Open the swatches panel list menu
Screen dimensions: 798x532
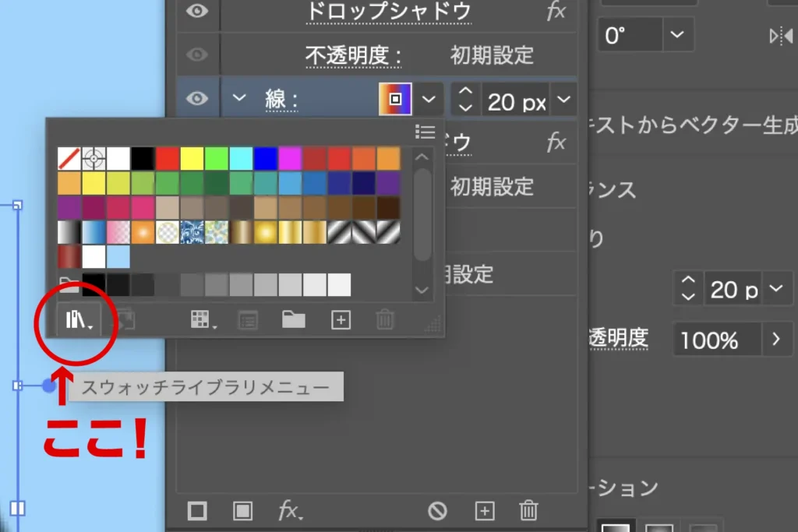click(x=425, y=131)
